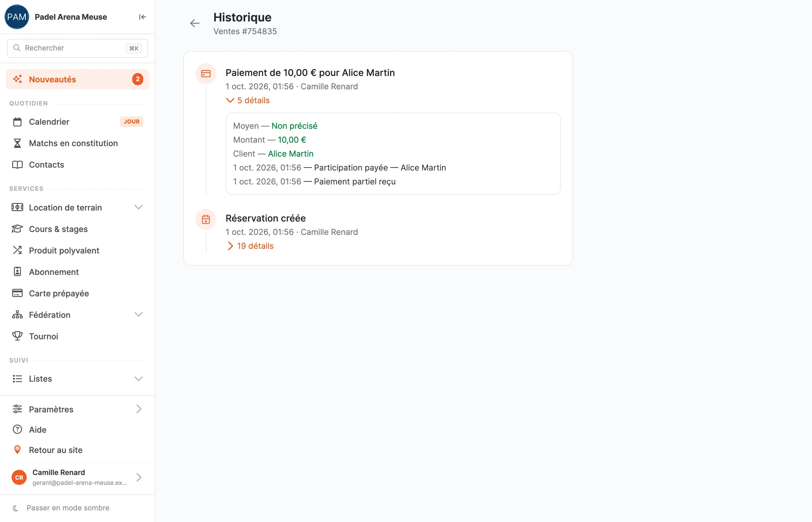The width and height of the screenshot is (812, 522).
Task: Open Matchs en constitution
Action: (77, 143)
